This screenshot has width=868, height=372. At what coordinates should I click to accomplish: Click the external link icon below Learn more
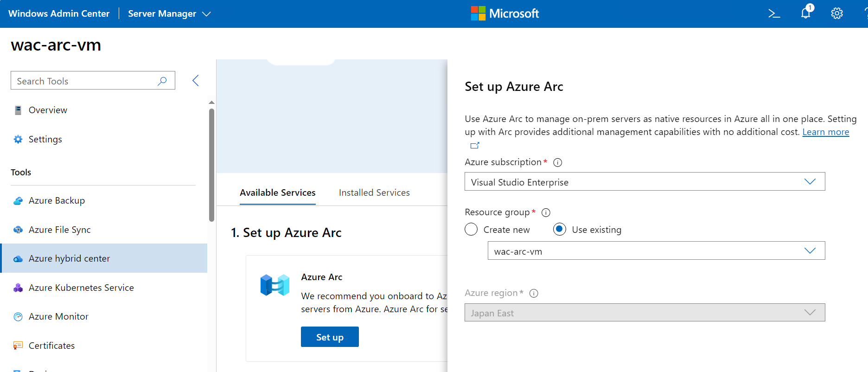(475, 146)
